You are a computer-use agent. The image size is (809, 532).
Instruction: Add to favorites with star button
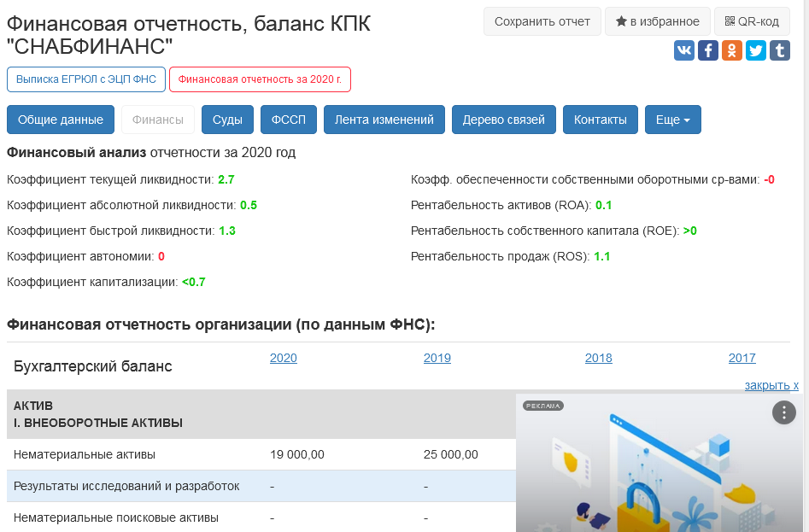[657, 21]
